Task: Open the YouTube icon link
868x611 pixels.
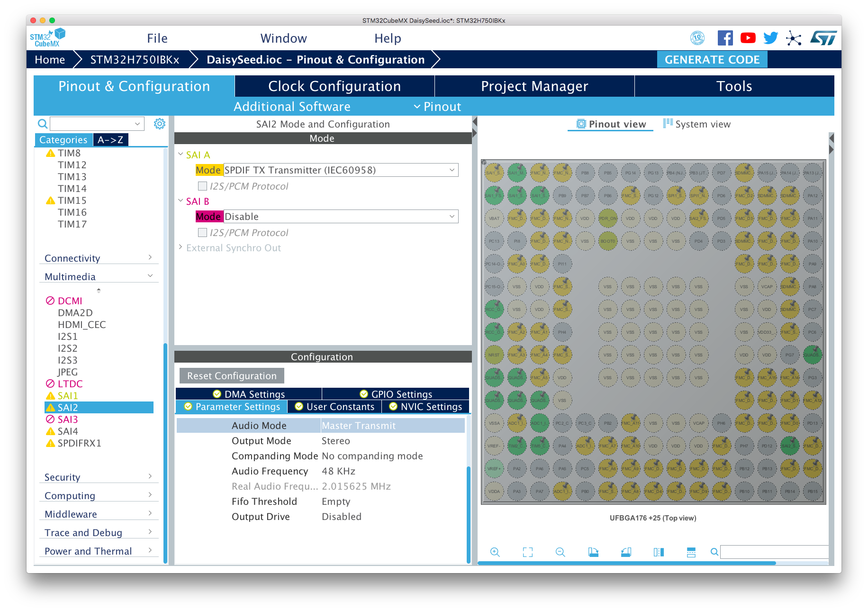Action: (x=748, y=38)
